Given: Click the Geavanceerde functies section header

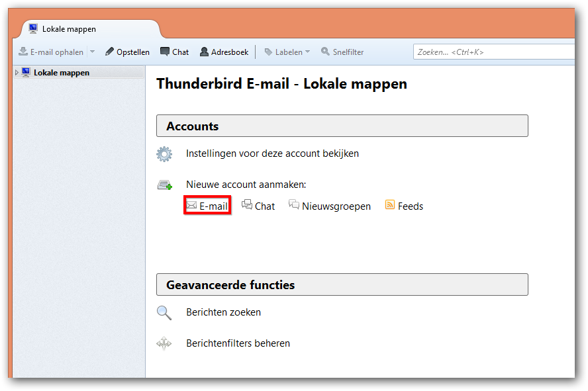Looking at the screenshot, I should point(342,284).
